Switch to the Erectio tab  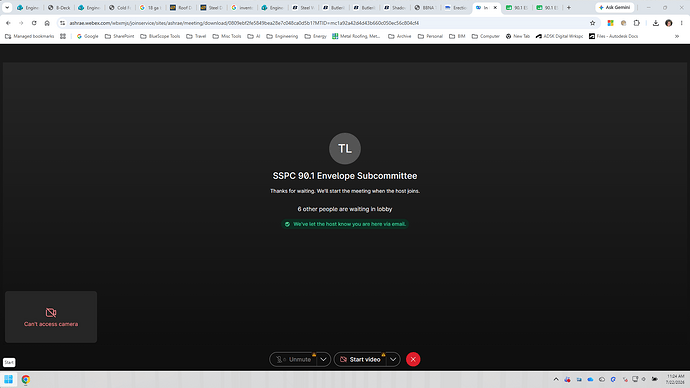pyautogui.click(x=456, y=7)
